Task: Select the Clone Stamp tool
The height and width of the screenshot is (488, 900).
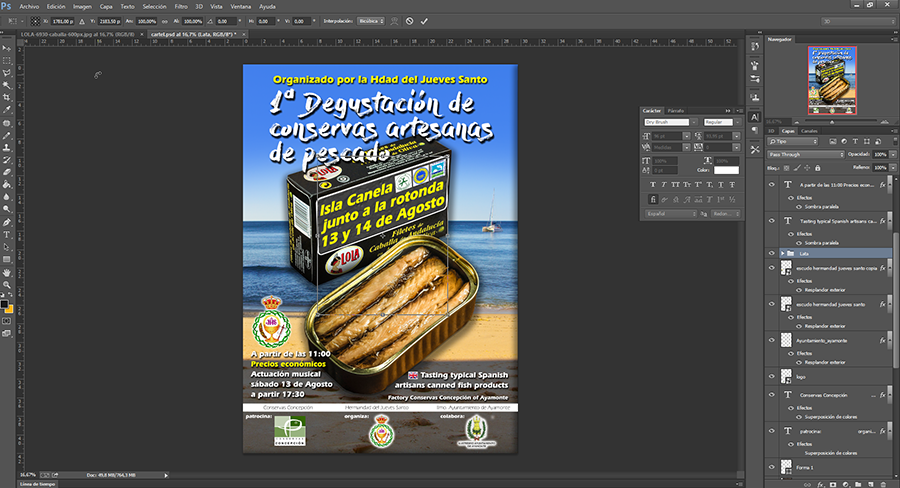Action: tap(7, 148)
